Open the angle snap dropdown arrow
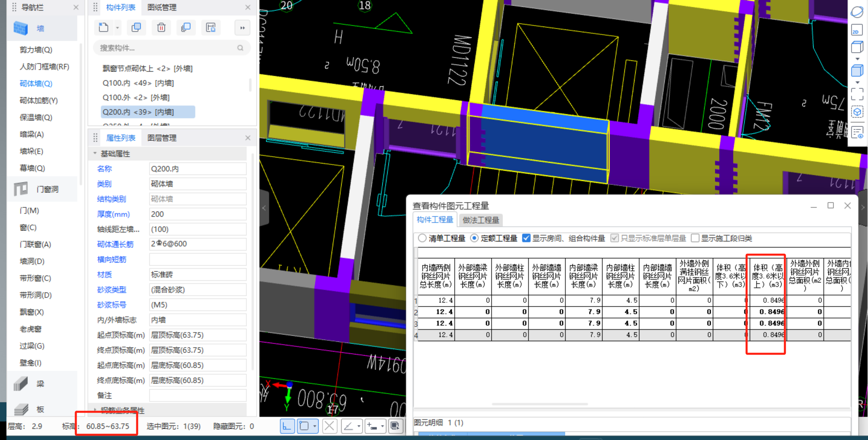 coord(359,426)
